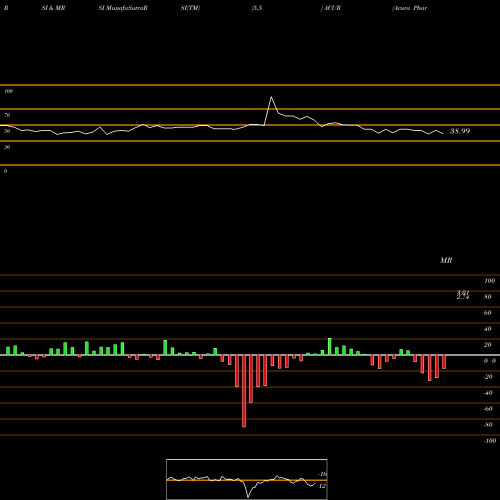Click the '(5,5' parameter text in header

click(257, 8)
